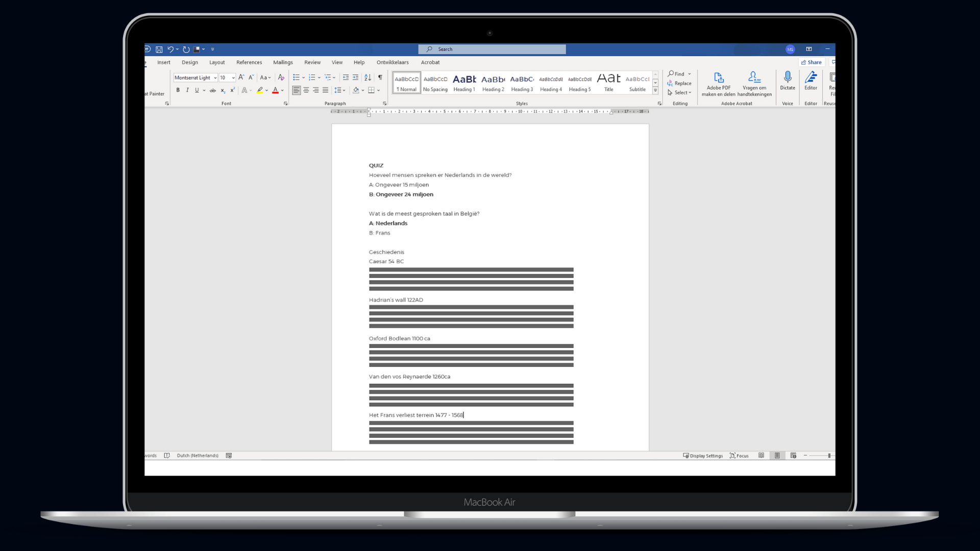
Task: Click the Search box in title bar
Action: tap(492, 49)
